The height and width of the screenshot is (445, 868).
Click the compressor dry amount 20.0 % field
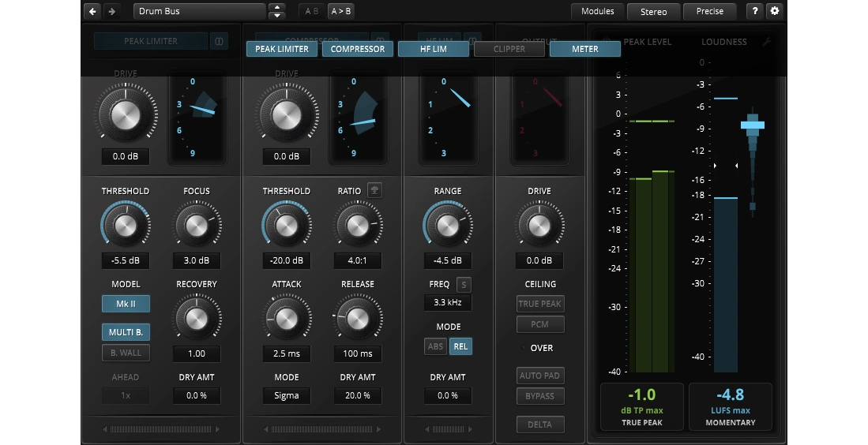[358, 395]
